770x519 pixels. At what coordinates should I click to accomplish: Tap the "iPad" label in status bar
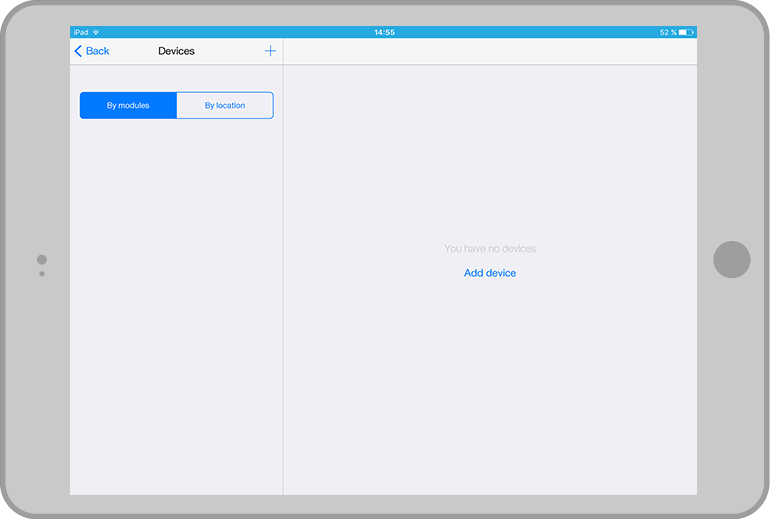(x=80, y=32)
